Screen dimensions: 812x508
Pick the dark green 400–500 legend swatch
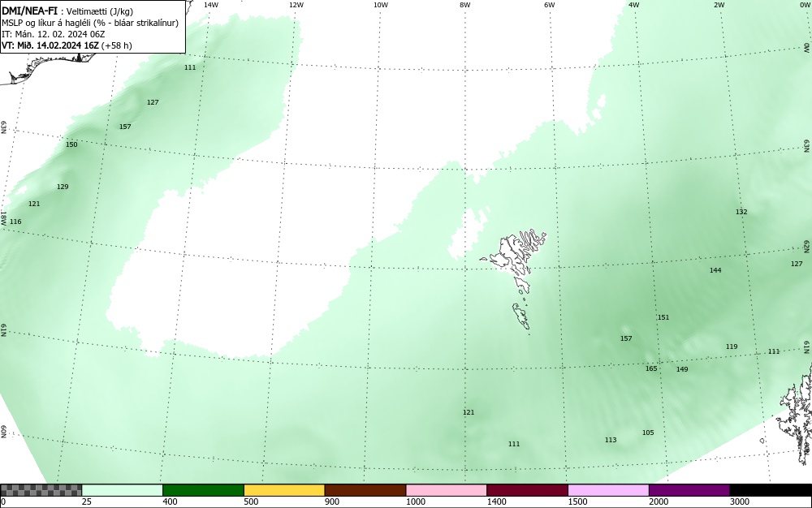203,490
